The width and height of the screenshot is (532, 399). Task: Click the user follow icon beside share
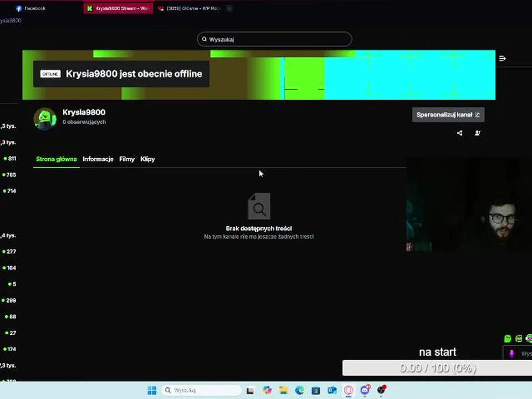[x=477, y=133]
